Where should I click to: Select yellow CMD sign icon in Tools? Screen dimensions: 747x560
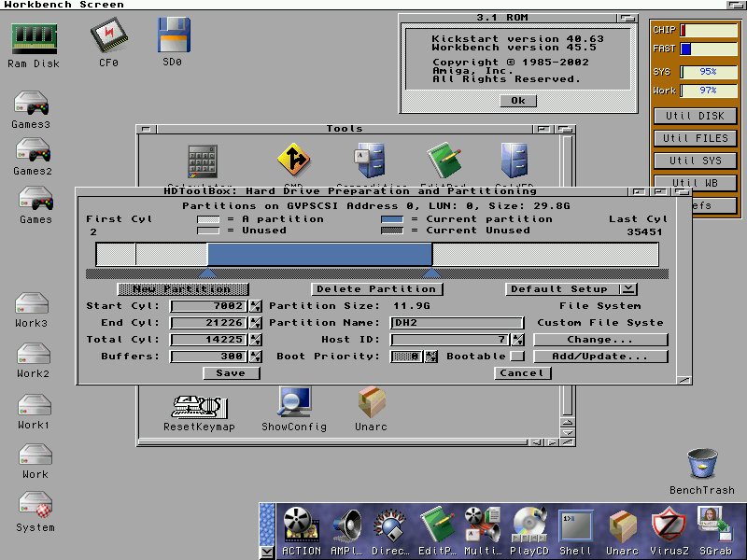click(293, 159)
